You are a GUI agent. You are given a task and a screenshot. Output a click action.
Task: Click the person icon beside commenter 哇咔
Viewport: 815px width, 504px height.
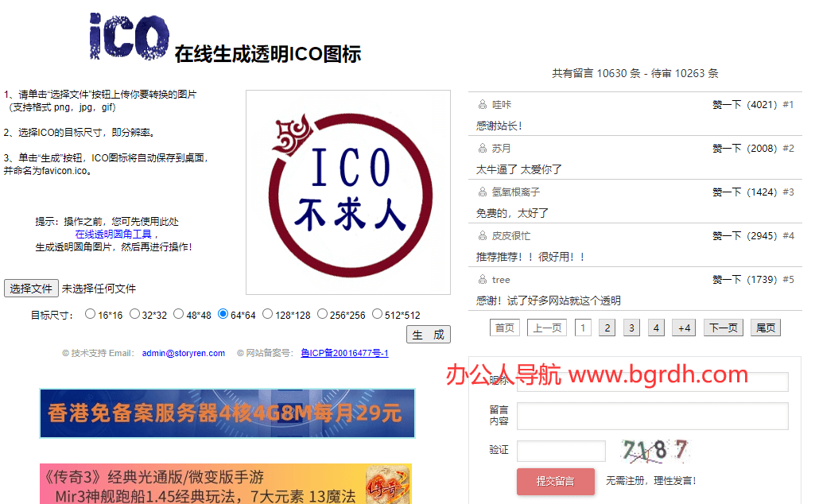[482, 104]
